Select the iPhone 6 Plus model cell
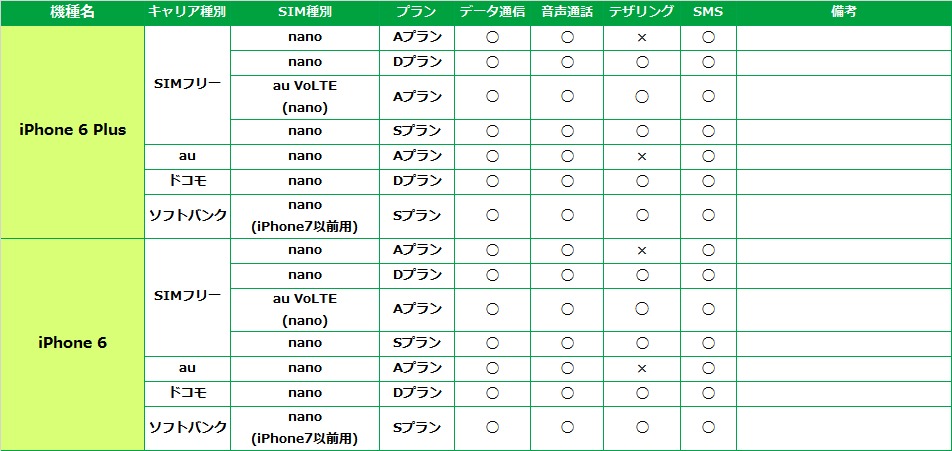 point(73,130)
